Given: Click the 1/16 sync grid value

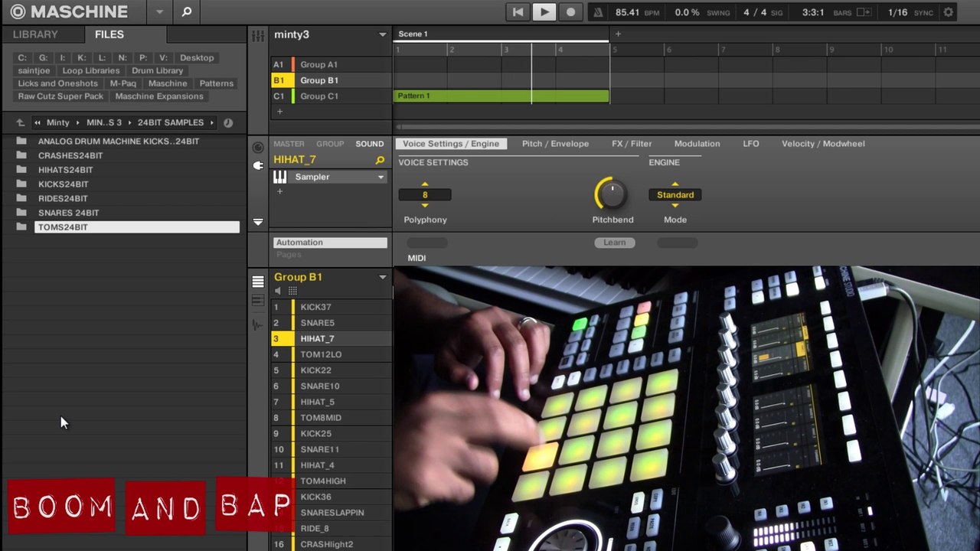Looking at the screenshot, I should (x=897, y=12).
